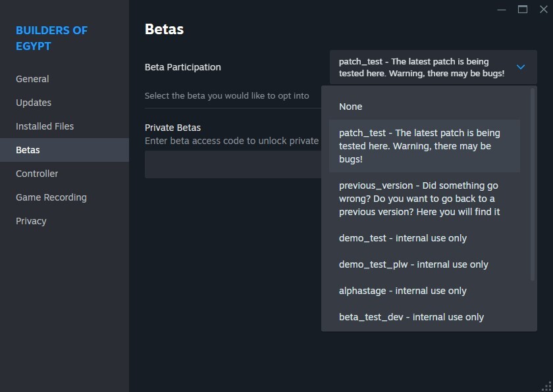Pick the previous_version beta option
The height and width of the screenshot is (392, 553).
coord(424,199)
